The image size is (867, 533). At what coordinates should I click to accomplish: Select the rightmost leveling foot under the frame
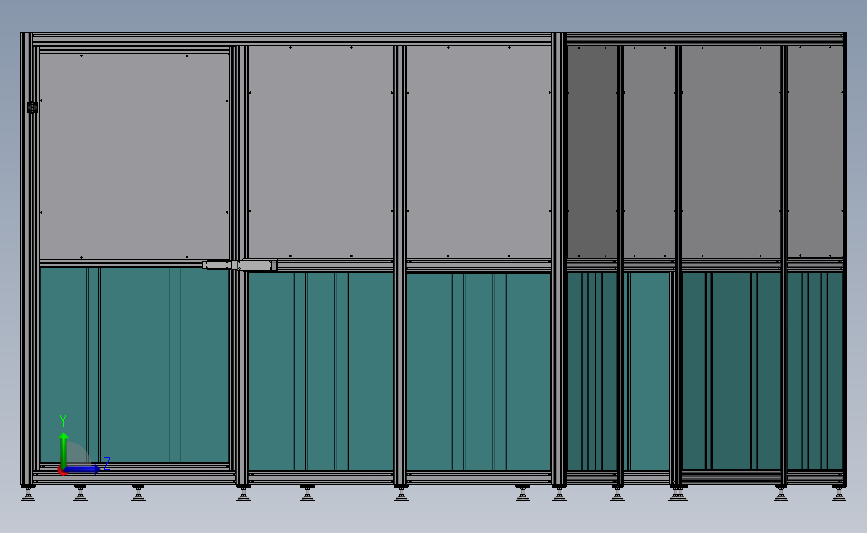pyautogui.click(x=839, y=493)
